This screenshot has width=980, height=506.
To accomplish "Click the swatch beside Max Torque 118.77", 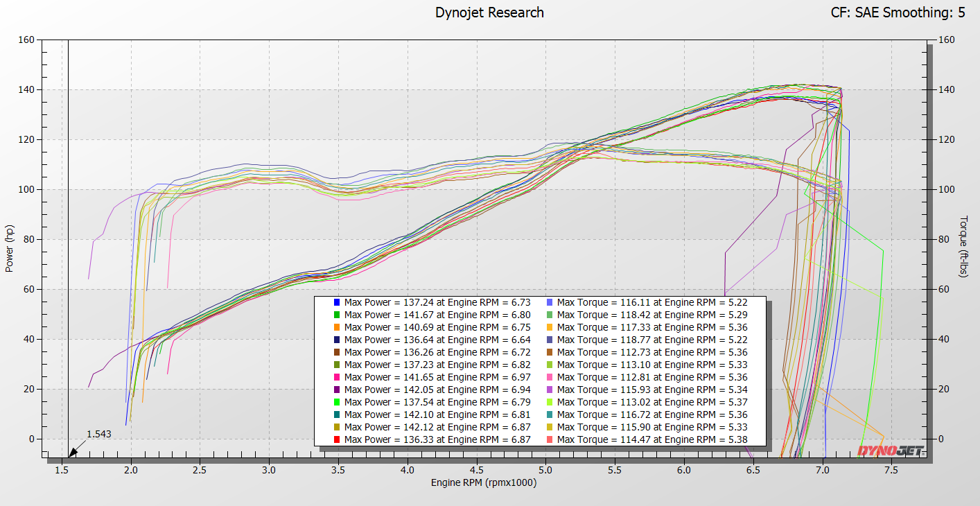I will (x=550, y=340).
